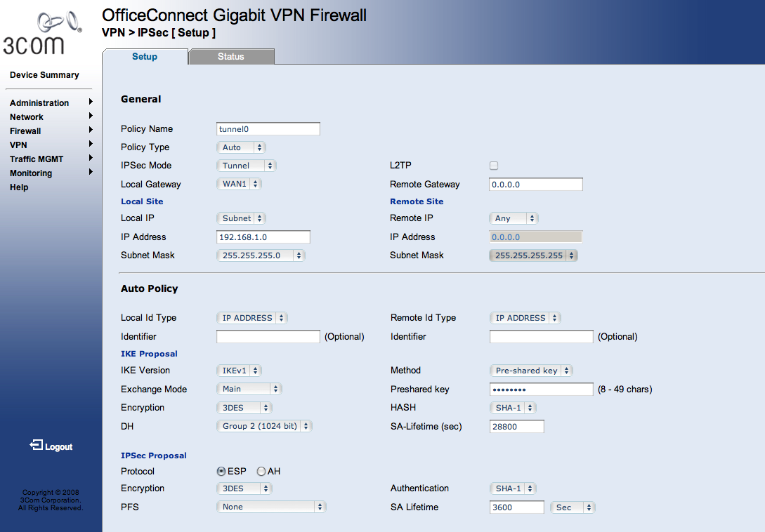765x532 pixels.
Task: Select the AH protocol radio button
Action: [261, 472]
